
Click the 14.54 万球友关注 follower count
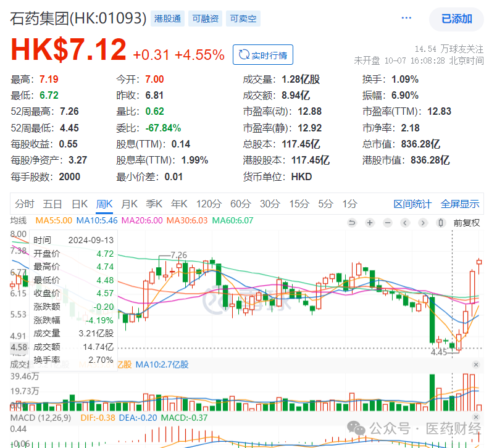pyautogui.click(x=449, y=49)
